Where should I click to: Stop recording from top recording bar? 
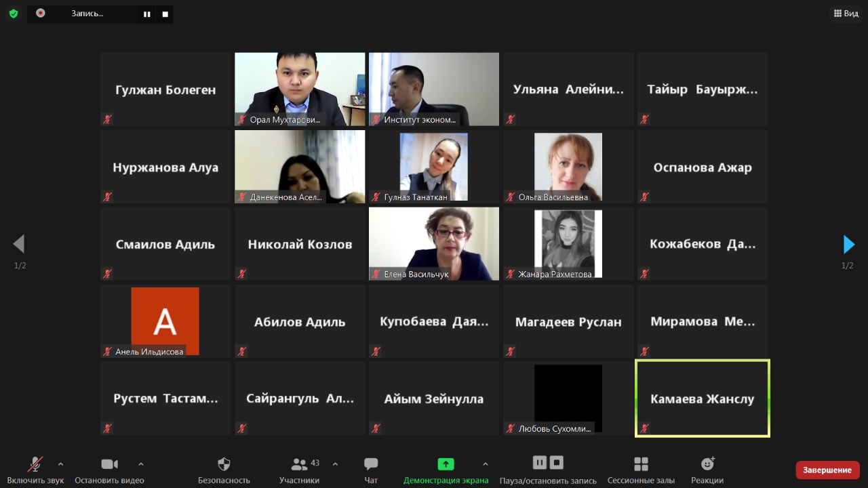tap(165, 14)
